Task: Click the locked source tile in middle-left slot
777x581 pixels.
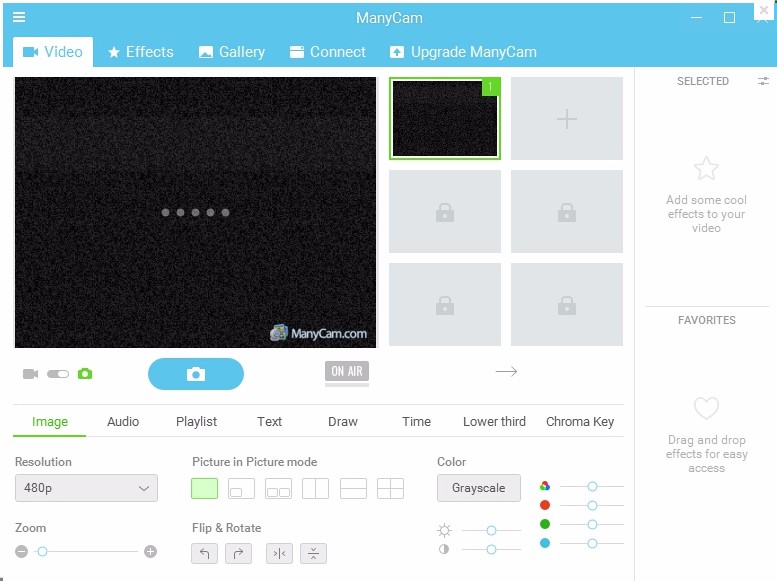Action: [445, 212]
